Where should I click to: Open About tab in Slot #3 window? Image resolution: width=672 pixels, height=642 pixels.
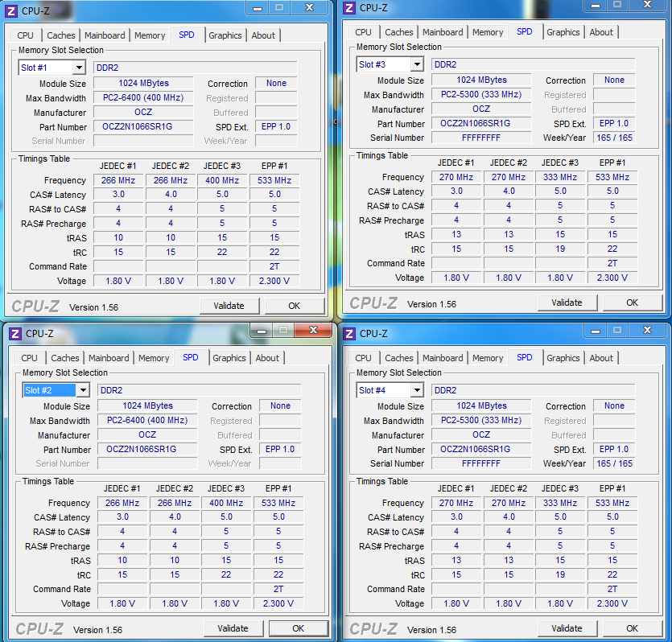pyautogui.click(x=601, y=32)
